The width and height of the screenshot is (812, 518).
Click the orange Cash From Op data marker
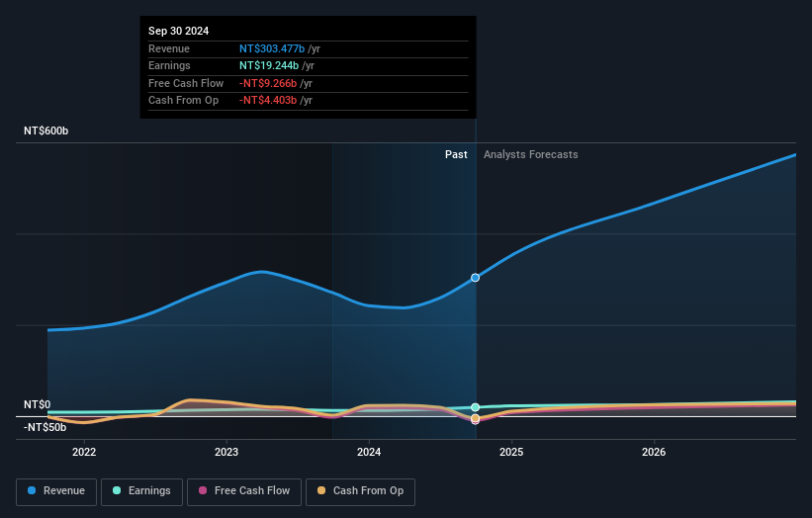pyautogui.click(x=475, y=418)
